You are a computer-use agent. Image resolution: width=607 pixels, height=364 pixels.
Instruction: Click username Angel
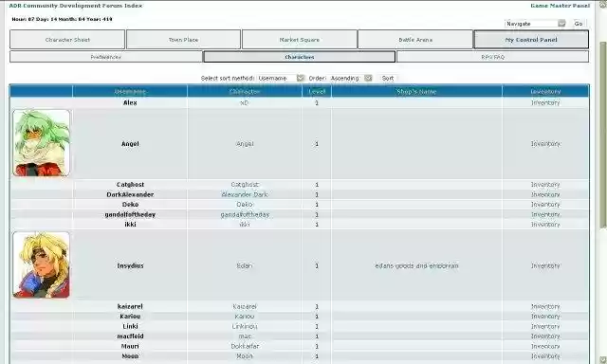pos(130,144)
